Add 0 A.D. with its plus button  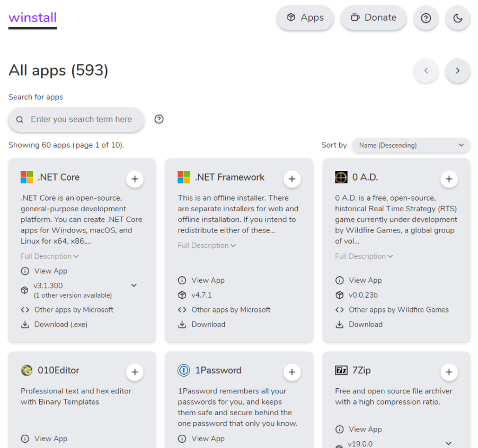449,179
